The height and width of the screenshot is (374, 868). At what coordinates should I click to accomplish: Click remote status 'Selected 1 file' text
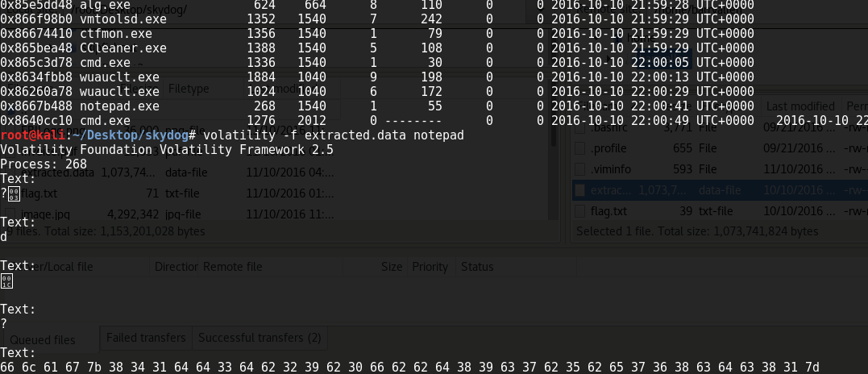coord(697,231)
